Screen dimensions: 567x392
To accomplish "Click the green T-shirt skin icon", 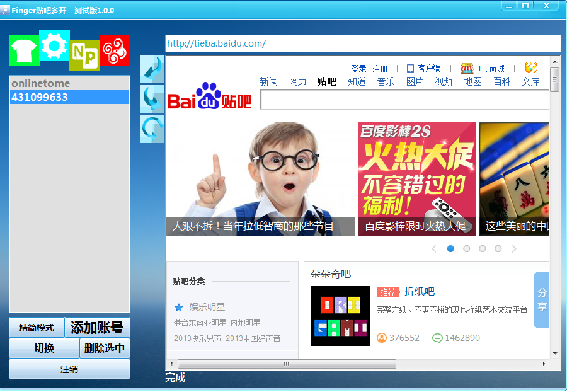I will click(24, 50).
